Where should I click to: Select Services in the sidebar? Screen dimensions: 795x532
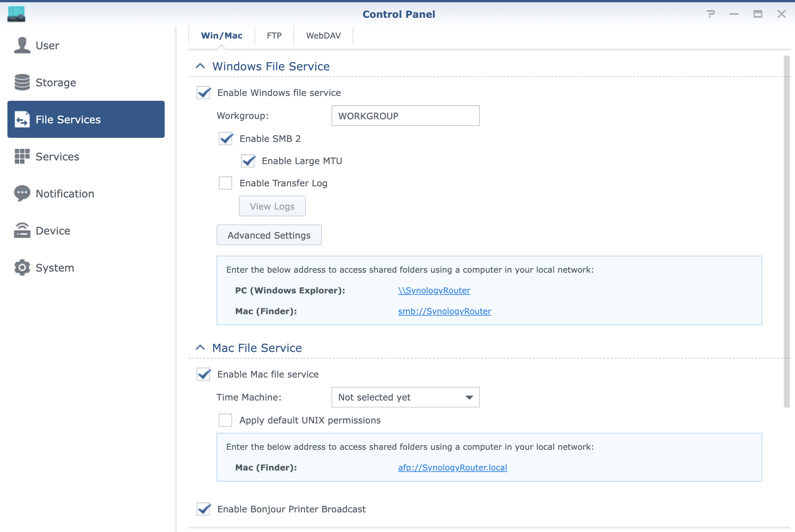pos(86,156)
